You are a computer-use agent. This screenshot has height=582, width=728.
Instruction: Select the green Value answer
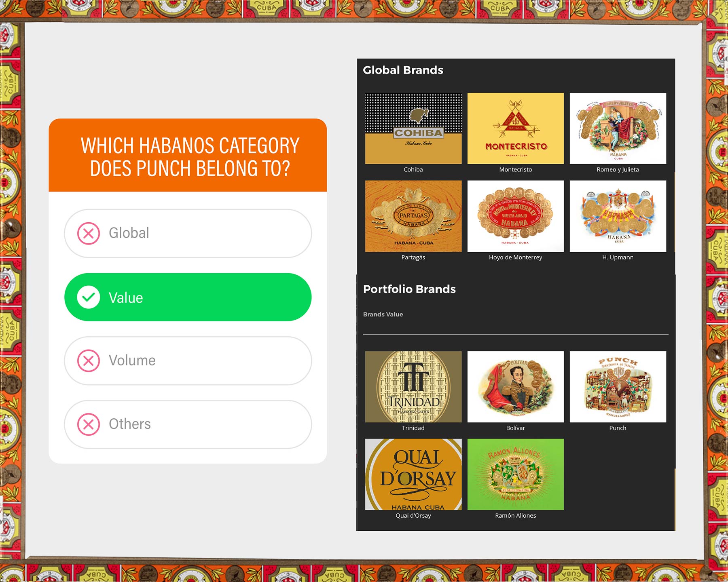click(188, 297)
